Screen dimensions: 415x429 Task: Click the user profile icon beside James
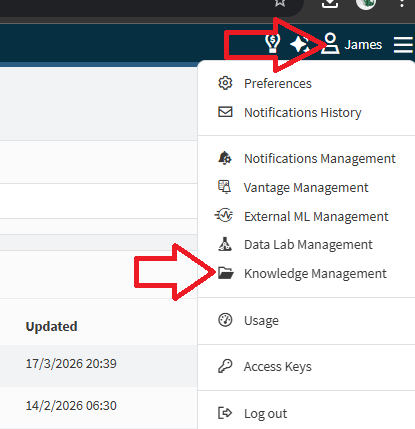pos(330,43)
